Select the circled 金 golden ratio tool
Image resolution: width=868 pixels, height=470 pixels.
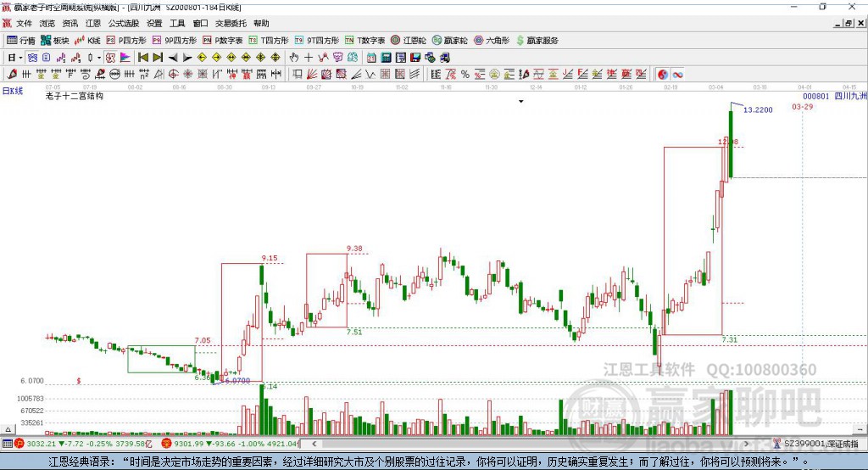(494, 75)
